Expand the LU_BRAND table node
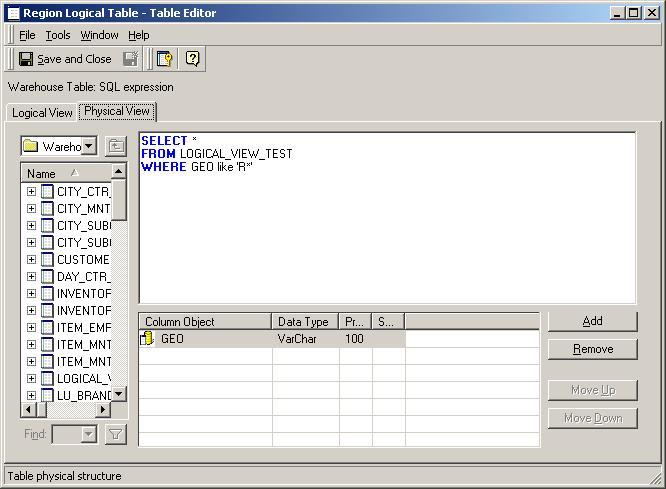This screenshot has height=489, width=666. coord(31,395)
